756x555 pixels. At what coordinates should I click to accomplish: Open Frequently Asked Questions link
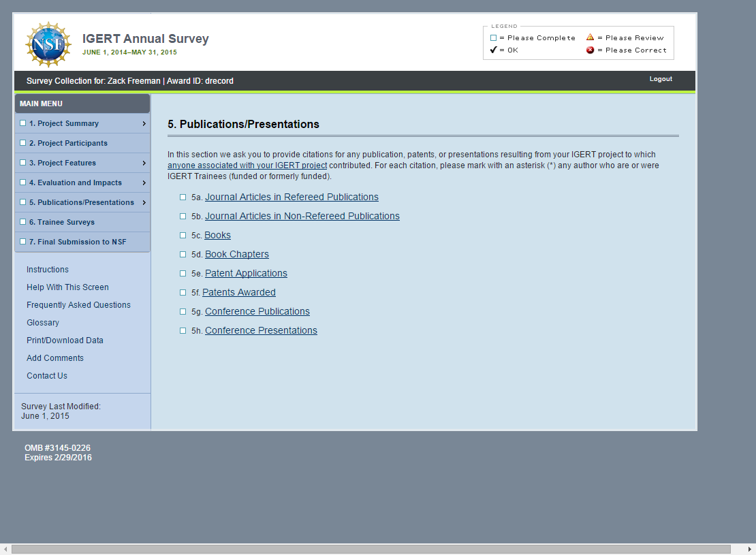tap(78, 305)
